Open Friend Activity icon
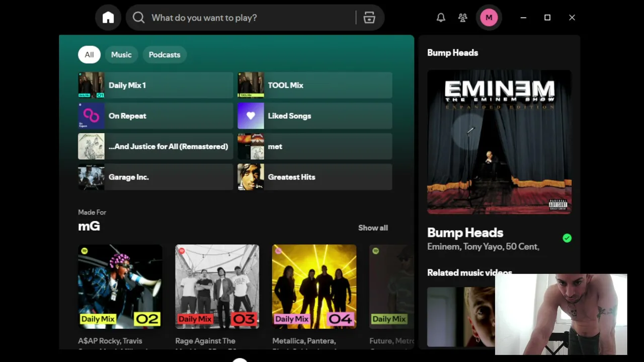The image size is (644, 362). (x=463, y=18)
